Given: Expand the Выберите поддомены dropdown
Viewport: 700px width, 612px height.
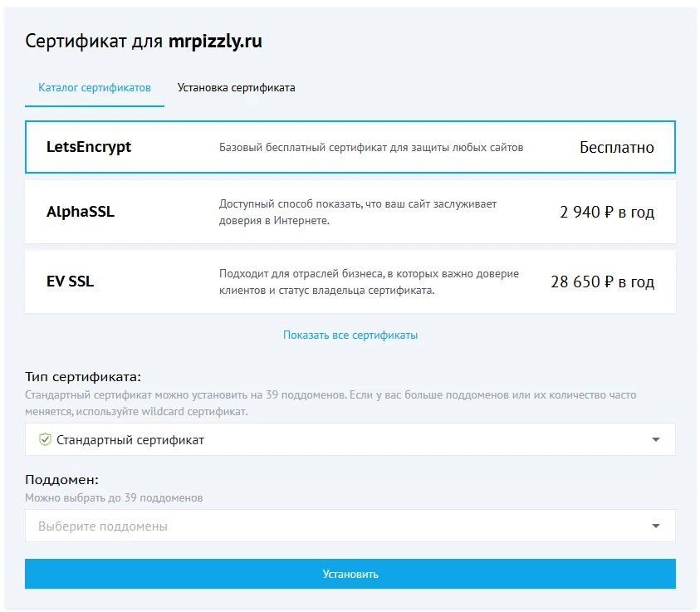Looking at the screenshot, I should click(x=349, y=526).
